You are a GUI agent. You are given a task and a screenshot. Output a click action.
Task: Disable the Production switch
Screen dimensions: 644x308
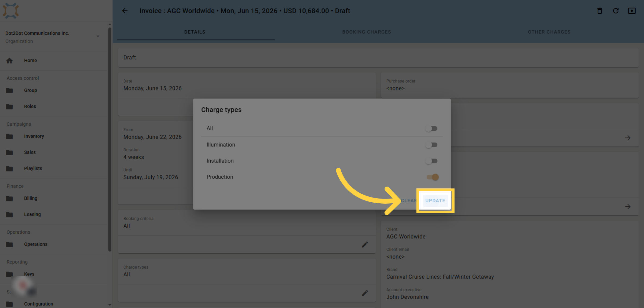tap(433, 177)
